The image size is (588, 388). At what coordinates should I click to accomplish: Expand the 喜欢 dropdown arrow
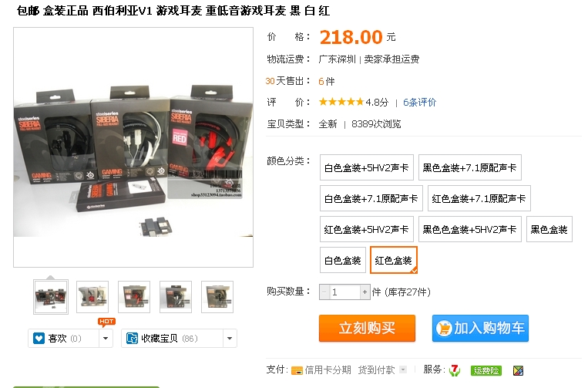point(106,338)
